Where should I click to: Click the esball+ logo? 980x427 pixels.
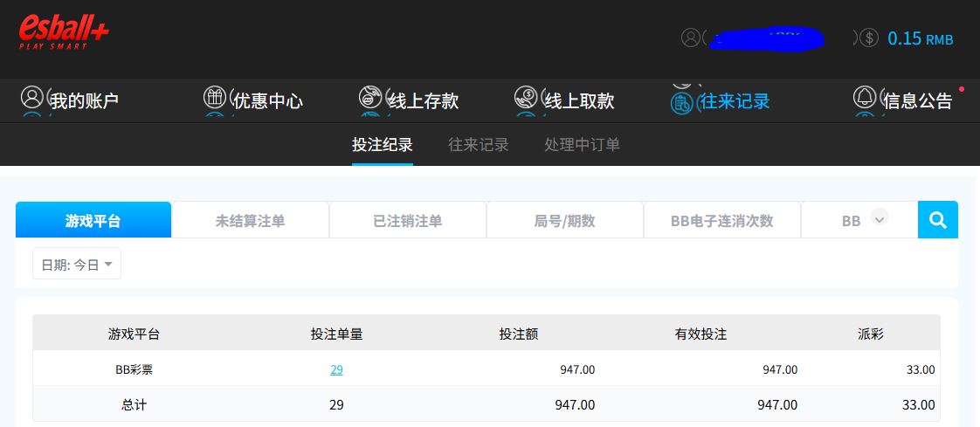click(64, 32)
